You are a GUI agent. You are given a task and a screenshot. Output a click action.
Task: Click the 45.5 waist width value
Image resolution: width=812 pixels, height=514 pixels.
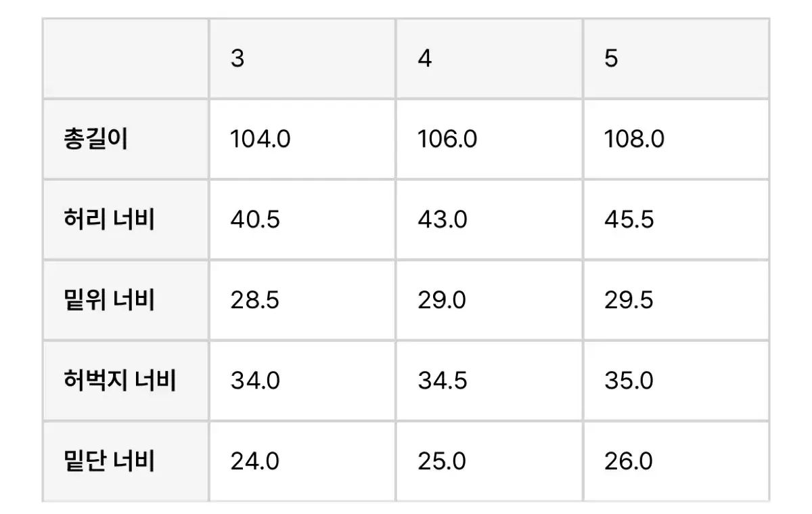[629, 220]
